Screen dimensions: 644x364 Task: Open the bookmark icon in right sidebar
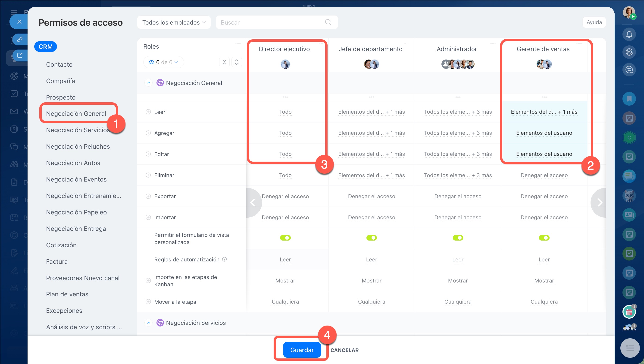pos(629,99)
